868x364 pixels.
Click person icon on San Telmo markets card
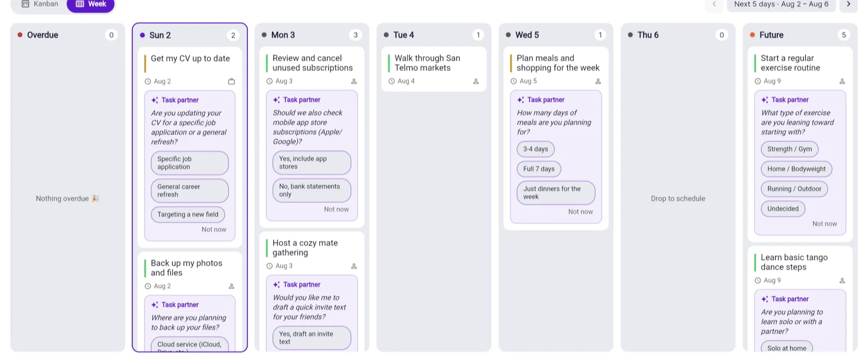click(476, 81)
